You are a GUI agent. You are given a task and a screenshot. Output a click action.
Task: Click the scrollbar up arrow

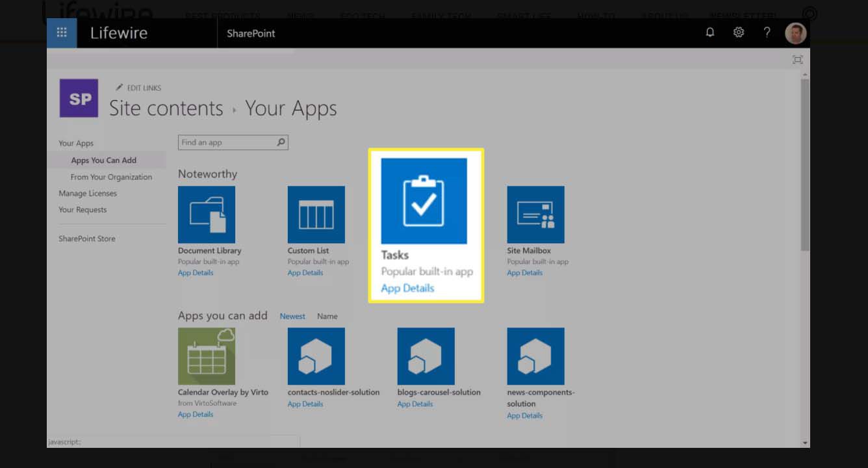pyautogui.click(x=805, y=74)
